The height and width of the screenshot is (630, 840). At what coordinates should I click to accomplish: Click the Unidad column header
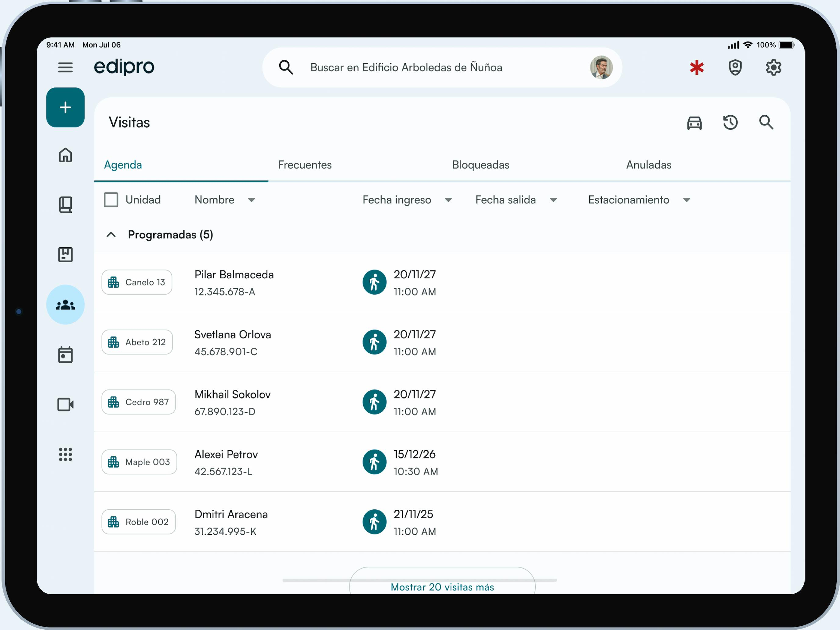(x=143, y=200)
